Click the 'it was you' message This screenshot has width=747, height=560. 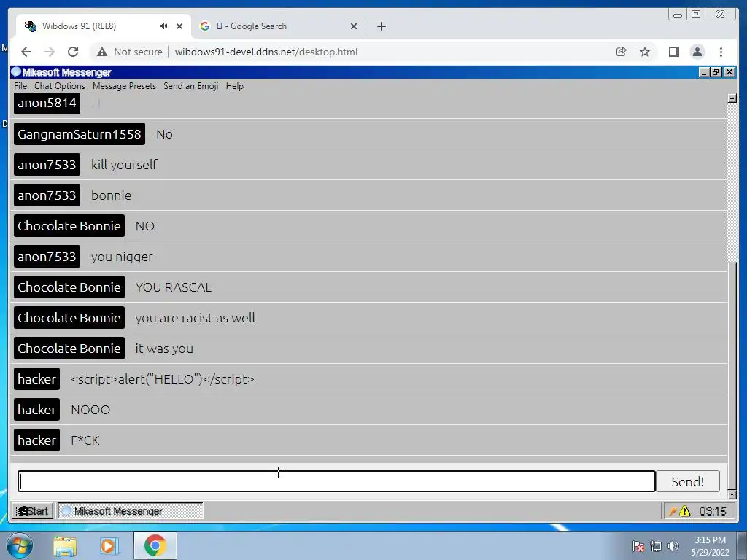tap(164, 349)
